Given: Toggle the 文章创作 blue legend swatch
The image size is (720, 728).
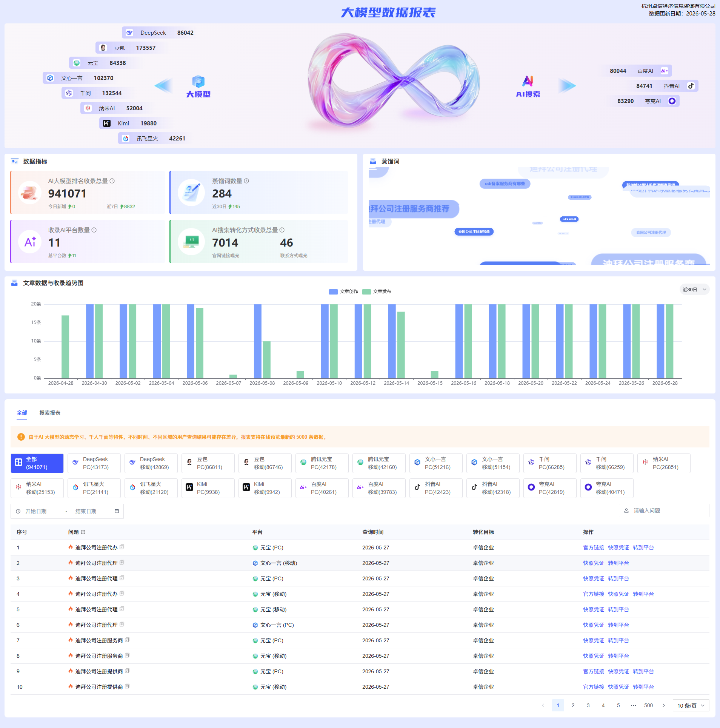Looking at the screenshot, I should (333, 292).
